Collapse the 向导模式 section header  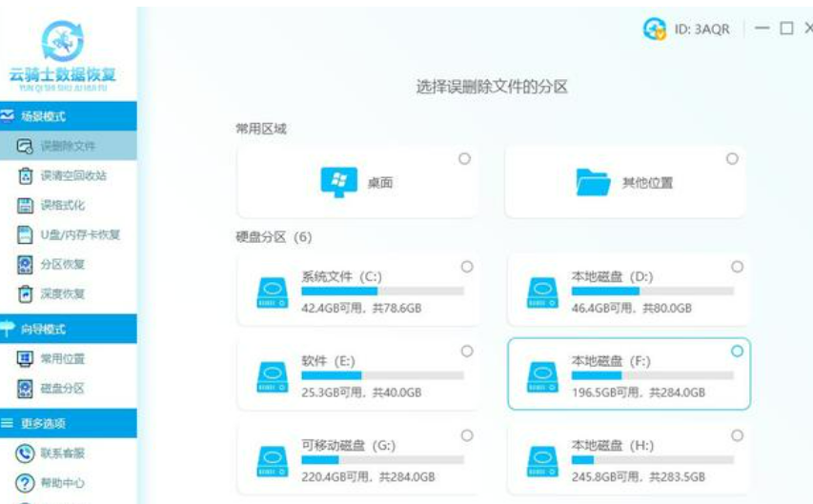click(x=68, y=329)
